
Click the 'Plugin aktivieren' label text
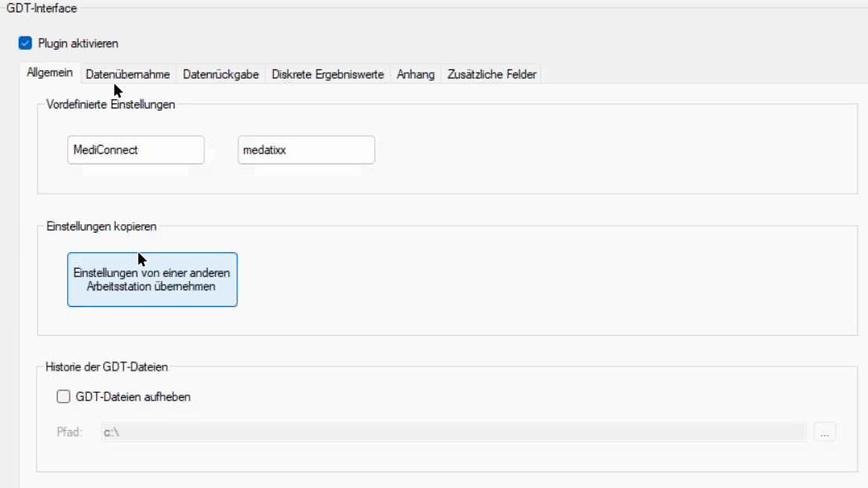[78, 43]
